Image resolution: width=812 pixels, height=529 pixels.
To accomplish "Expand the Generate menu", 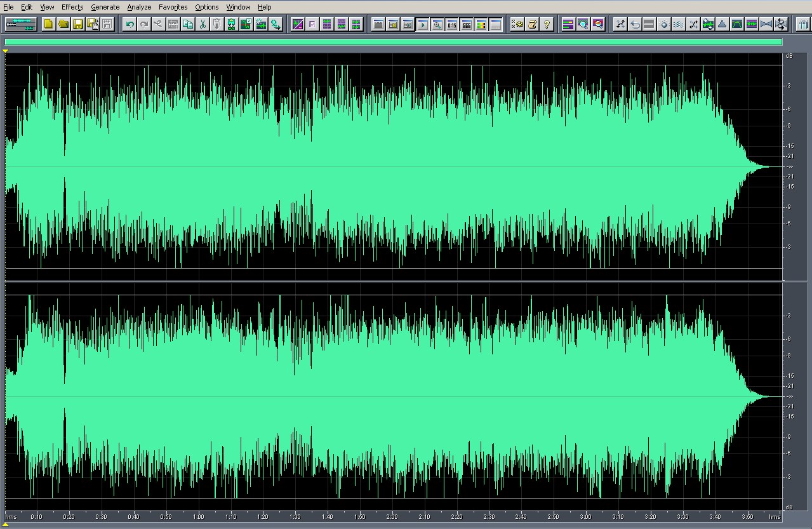I will (105, 7).
